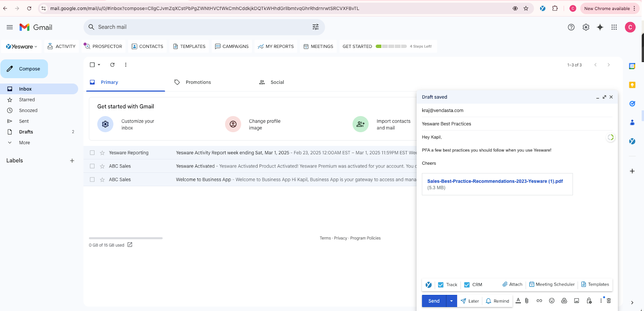Image resolution: width=644 pixels, height=311 pixels.
Task: Discard the draft with trash icon
Action: click(609, 301)
